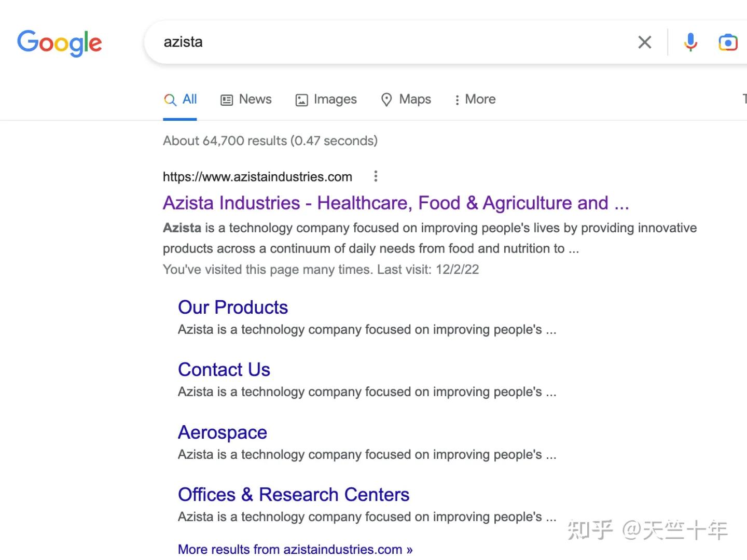Open the Our Products sitelink
The image size is (747, 560).
tap(232, 307)
